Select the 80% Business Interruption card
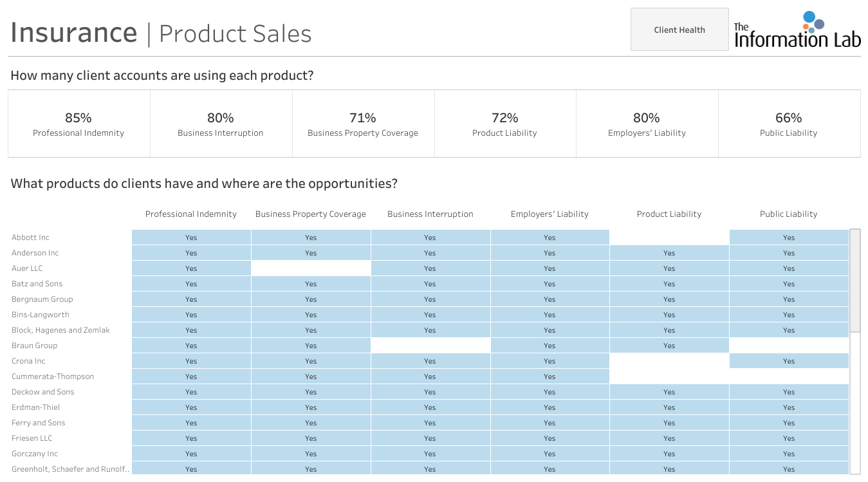Image resolution: width=868 pixels, height=482 pixels. coord(221,124)
